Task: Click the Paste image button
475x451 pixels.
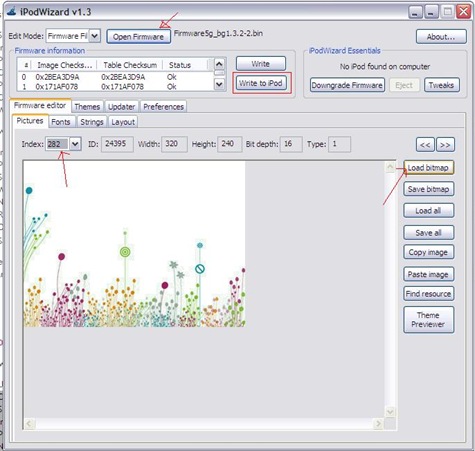Action: coord(428,274)
